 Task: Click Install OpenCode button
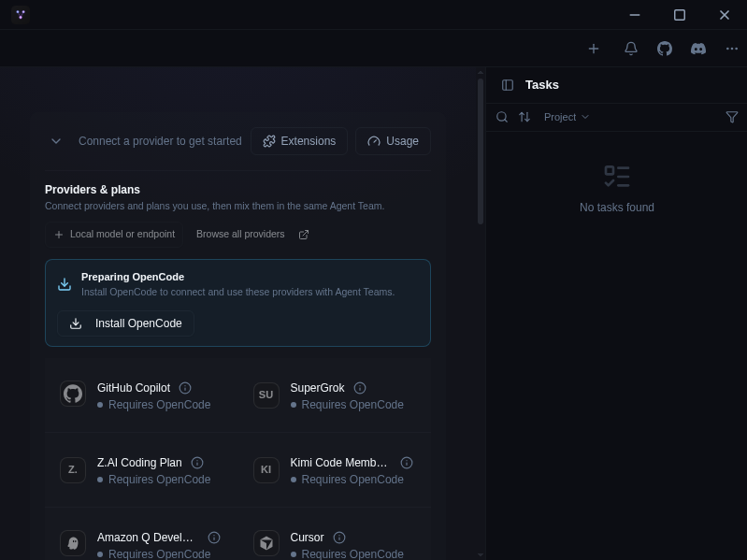126,323
